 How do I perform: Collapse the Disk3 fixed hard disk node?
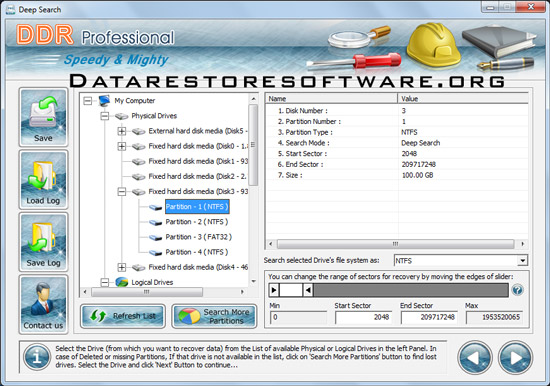click(x=122, y=192)
